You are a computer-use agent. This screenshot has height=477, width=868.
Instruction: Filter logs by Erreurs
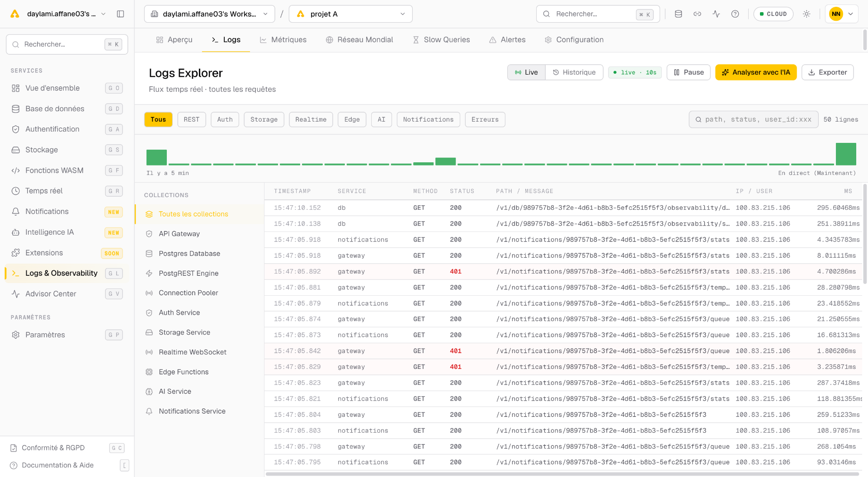coord(485,119)
